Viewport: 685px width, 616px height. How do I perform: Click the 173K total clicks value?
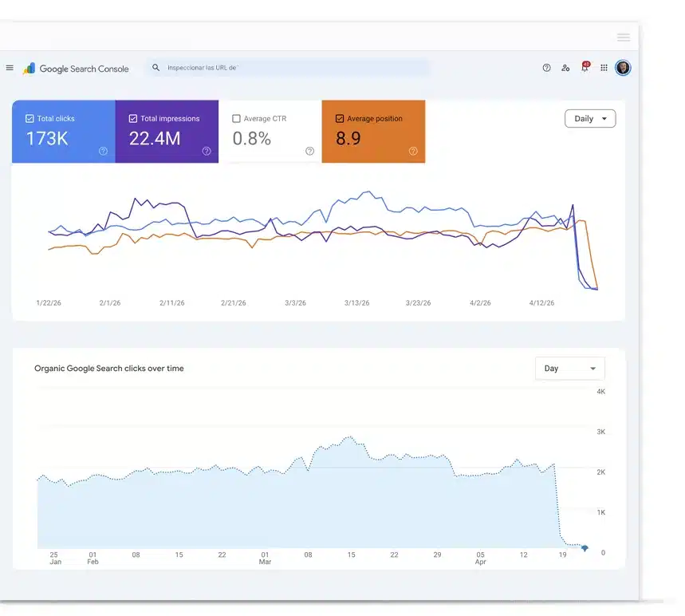click(x=47, y=139)
